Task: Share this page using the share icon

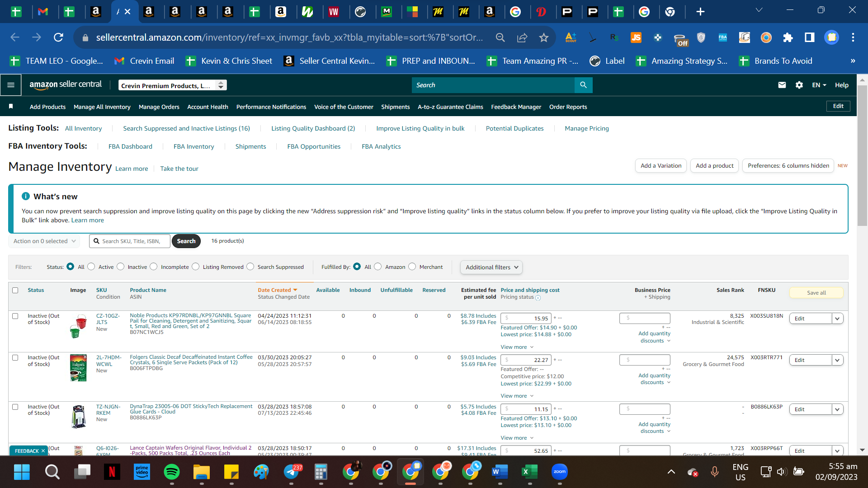Action: pyautogui.click(x=522, y=38)
